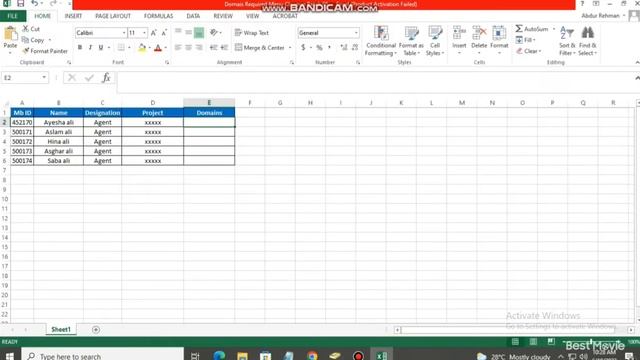Open Format as Table gallery
640x360 pixels.
coord(411,41)
